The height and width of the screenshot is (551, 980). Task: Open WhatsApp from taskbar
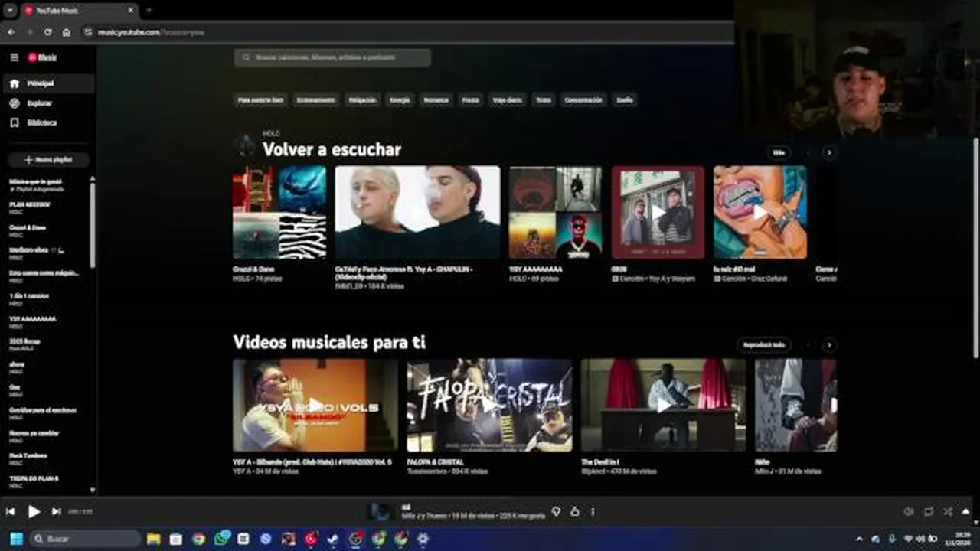(x=221, y=539)
